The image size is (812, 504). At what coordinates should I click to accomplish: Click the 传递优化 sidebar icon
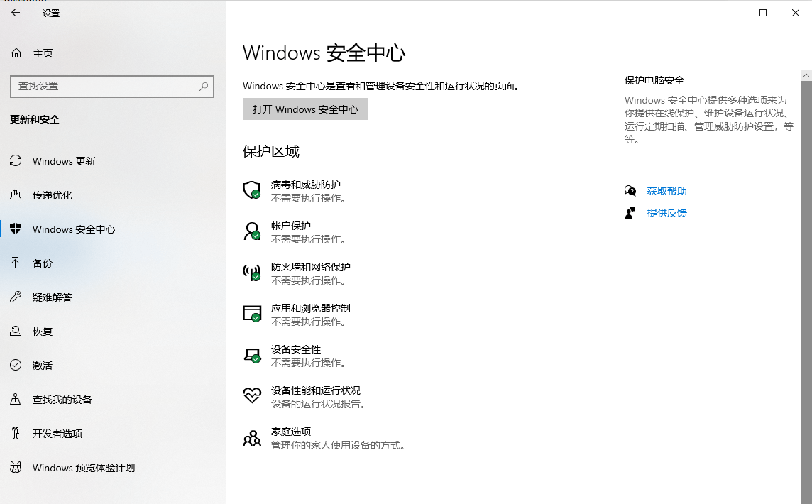[x=16, y=195]
